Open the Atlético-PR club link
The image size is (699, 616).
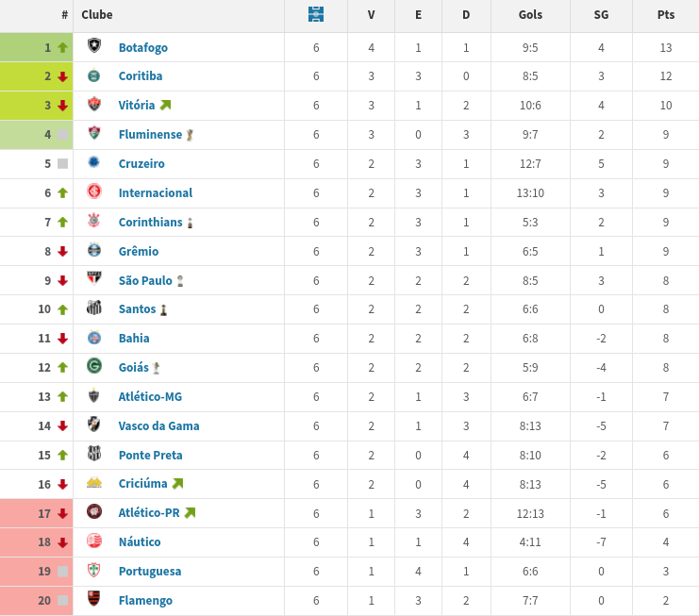pyautogui.click(x=149, y=513)
